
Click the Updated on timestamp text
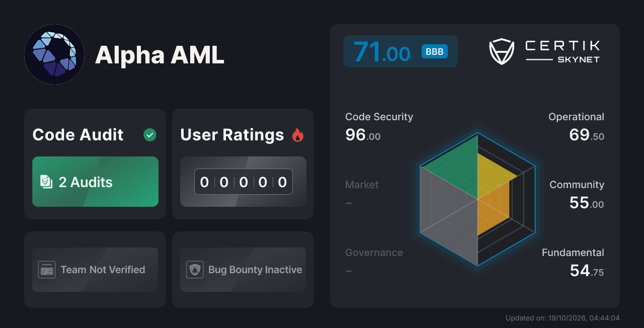pos(562,318)
